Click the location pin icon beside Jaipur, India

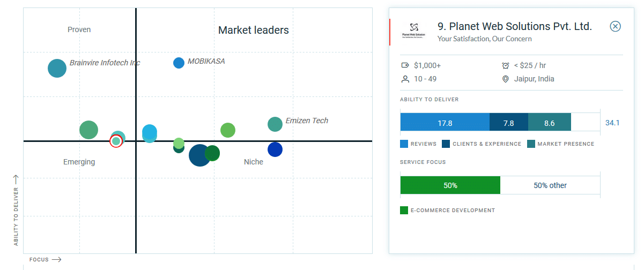505,79
